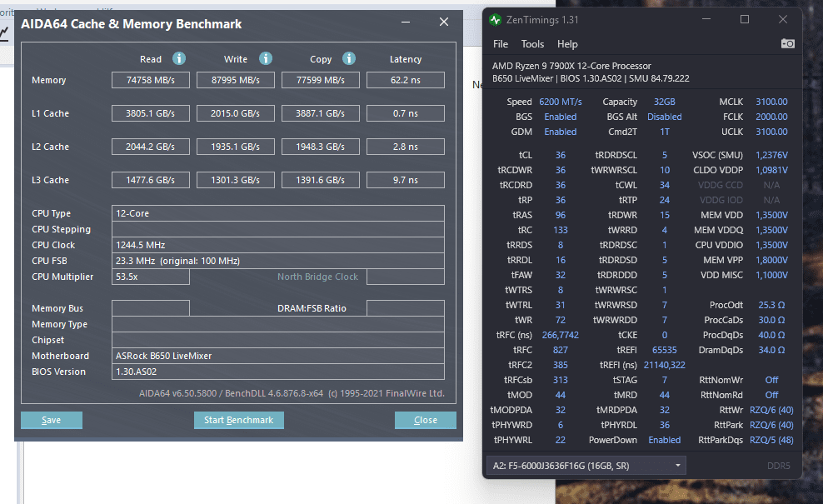This screenshot has width=823, height=504.
Task: Click the empty CPU Stepping field
Action: point(278,229)
